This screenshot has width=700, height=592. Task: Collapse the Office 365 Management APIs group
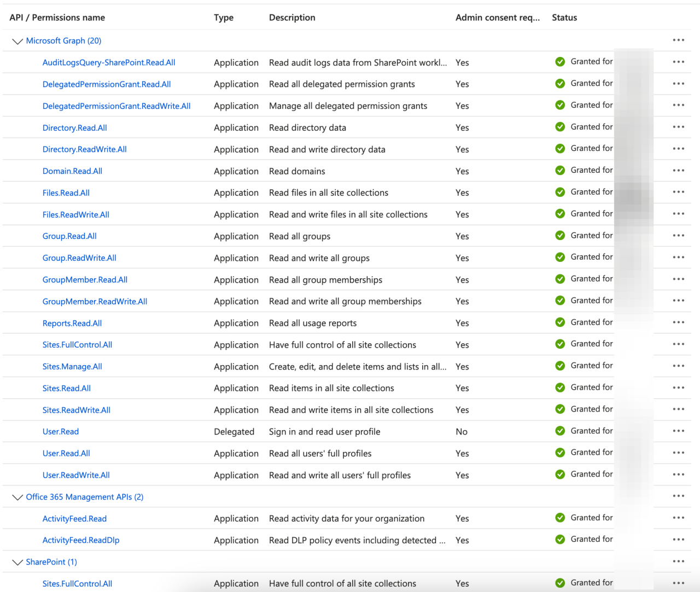(x=17, y=497)
